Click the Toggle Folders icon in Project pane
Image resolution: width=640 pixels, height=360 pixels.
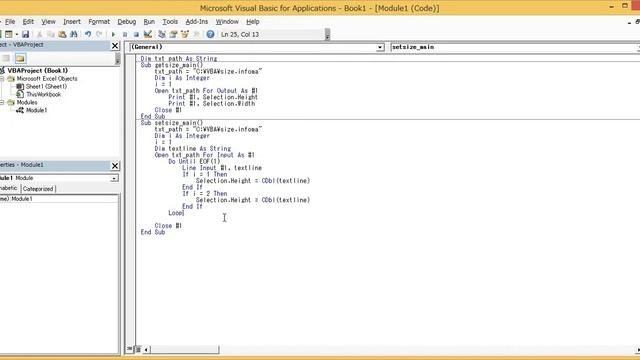pyautogui.click(x=20, y=58)
